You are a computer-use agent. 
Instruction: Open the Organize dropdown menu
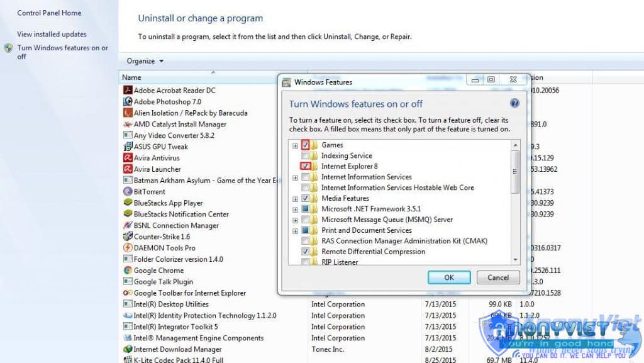click(x=145, y=61)
